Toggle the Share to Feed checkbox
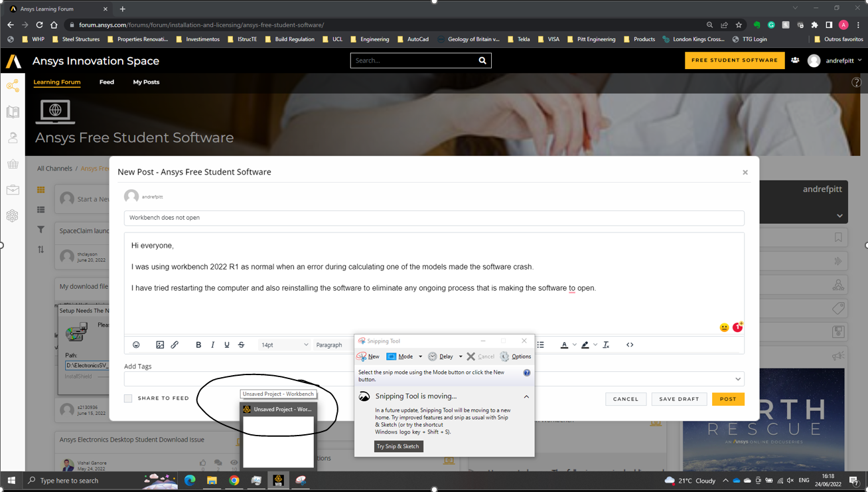This screenshot has height=492, width=868. (x=128, y=398)
